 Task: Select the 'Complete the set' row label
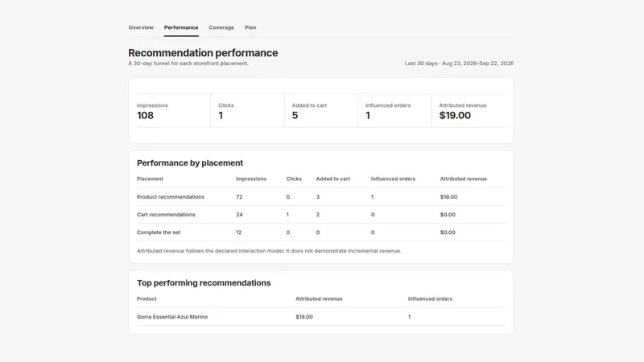tap(159, 232)
